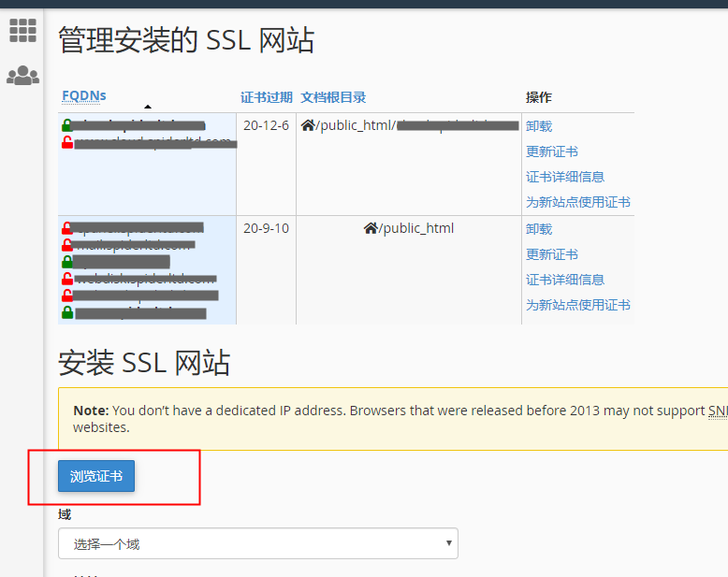Click 更新证书 for the 20-12-6 certificate
This screenshot has height=577, width=728.
[552, 151]
